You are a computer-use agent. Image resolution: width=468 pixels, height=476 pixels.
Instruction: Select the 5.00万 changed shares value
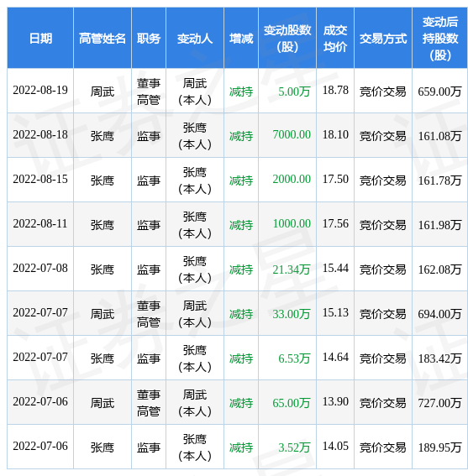tap(294, 92)
